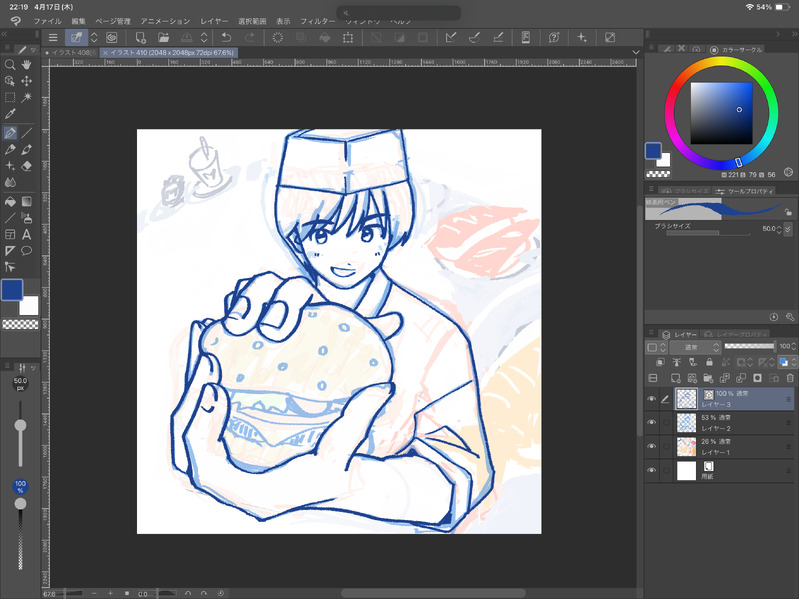
Task: Tick the checkbox beside レイヤー 2
Action: click(666, 422)
